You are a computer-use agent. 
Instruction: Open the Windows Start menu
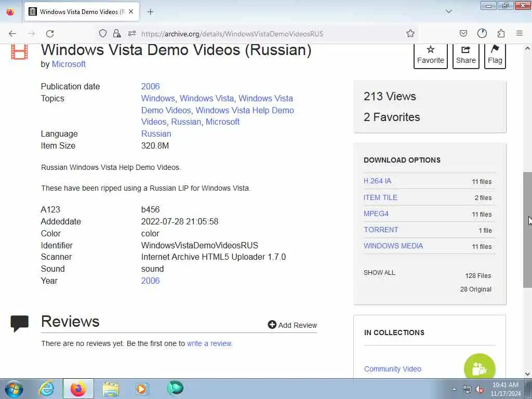pyautogui.click(x=14, y=389)
